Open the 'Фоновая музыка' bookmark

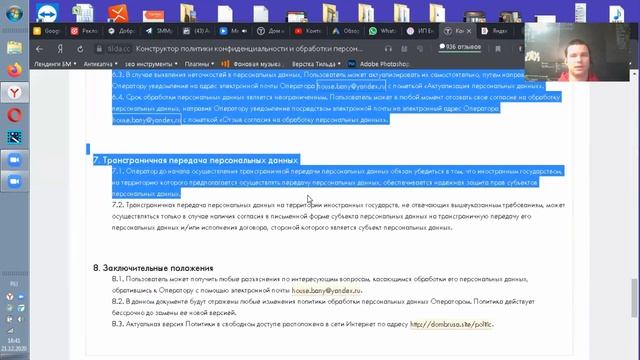point(251,64)
